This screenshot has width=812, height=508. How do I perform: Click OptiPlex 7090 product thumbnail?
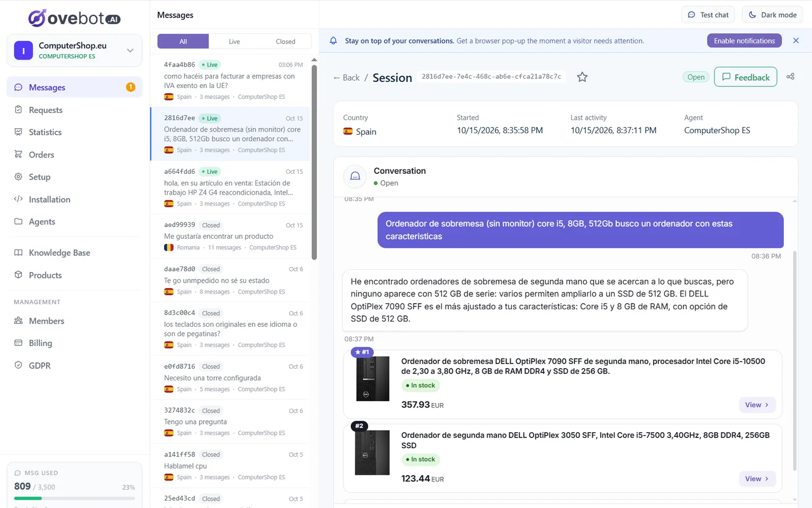(x=373, y=379)
